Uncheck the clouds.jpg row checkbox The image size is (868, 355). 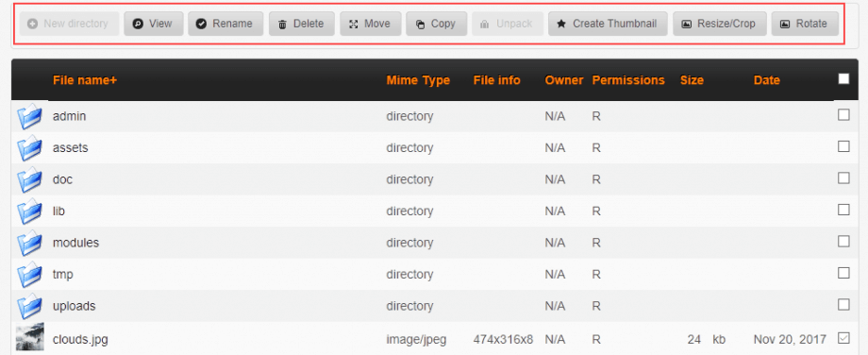point(843,337)
